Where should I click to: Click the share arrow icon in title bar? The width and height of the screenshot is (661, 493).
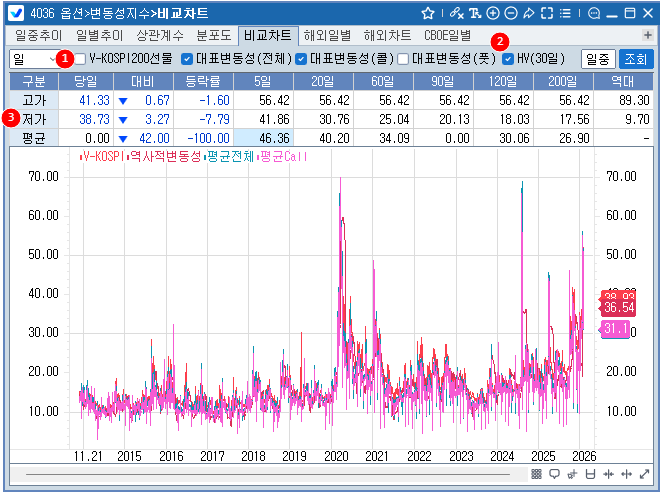tap(528, 13)
